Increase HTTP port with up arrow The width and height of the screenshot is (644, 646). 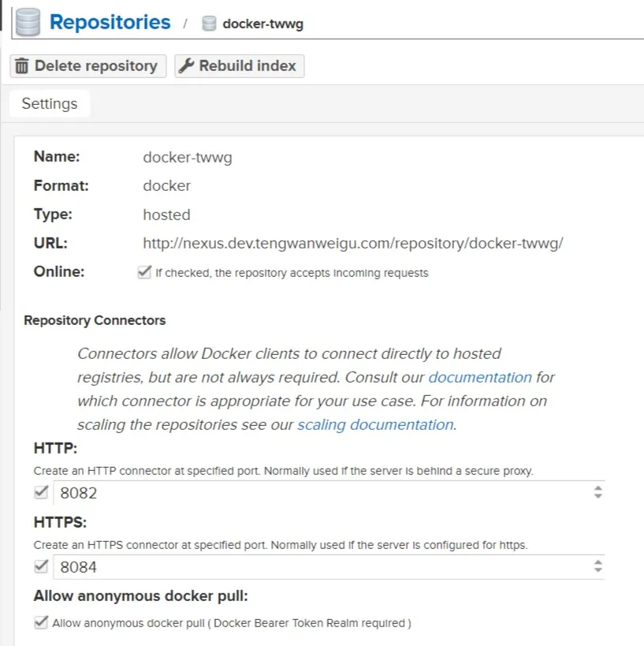click(x=598, y=489)
